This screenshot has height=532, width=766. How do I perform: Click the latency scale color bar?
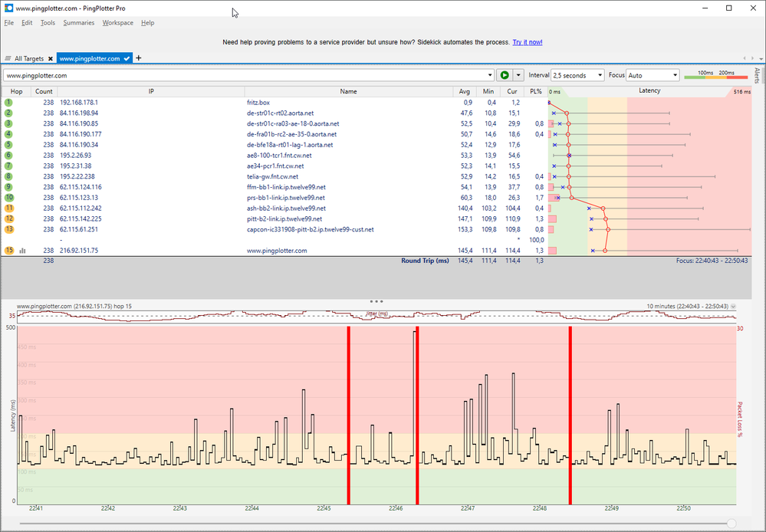(x=715, y=76)
